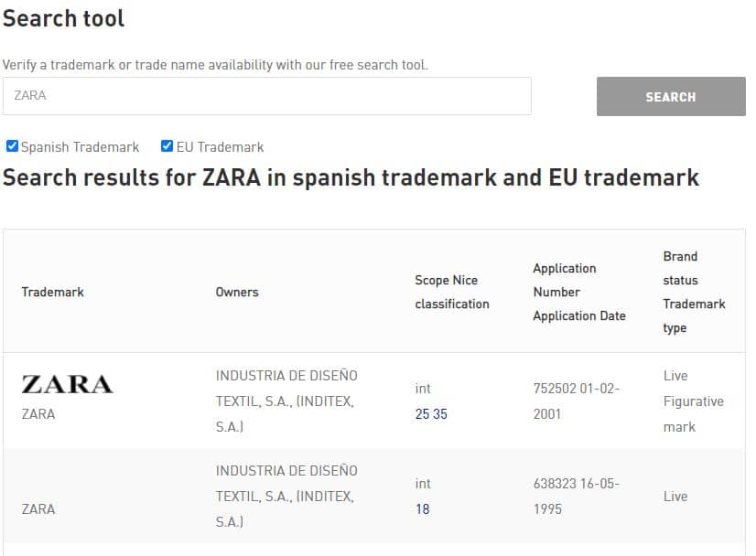The width and height of the screenshot is (756, 556).
Task: Click the Scope Nice classification header
Action: click(x=452, y=292)
